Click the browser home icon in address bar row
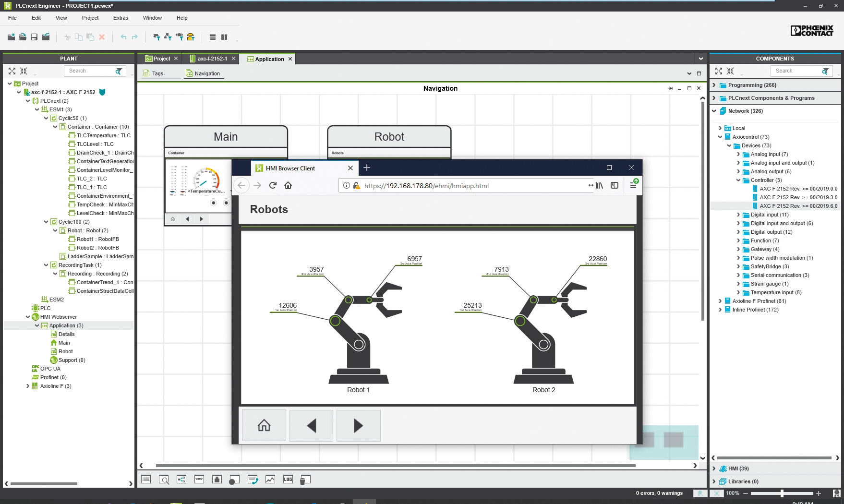The width and height of the screenshot is (844, 504). pos(288,185)
